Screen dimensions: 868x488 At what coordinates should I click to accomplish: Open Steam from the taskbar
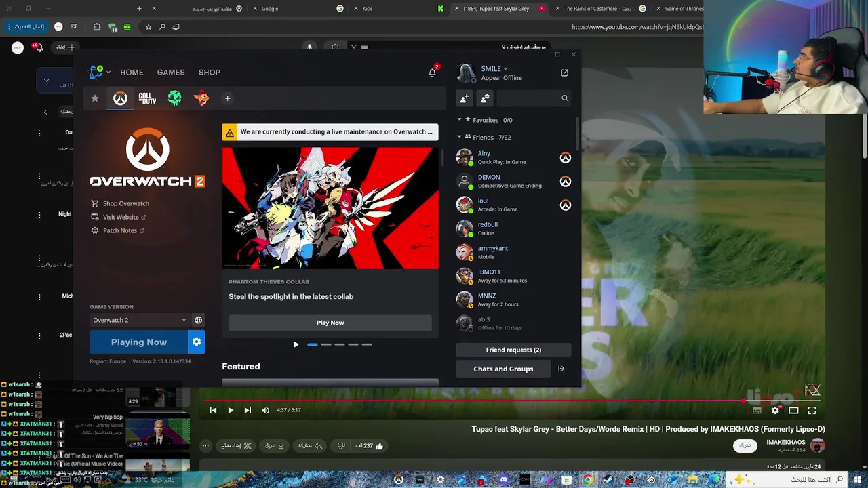608,480
